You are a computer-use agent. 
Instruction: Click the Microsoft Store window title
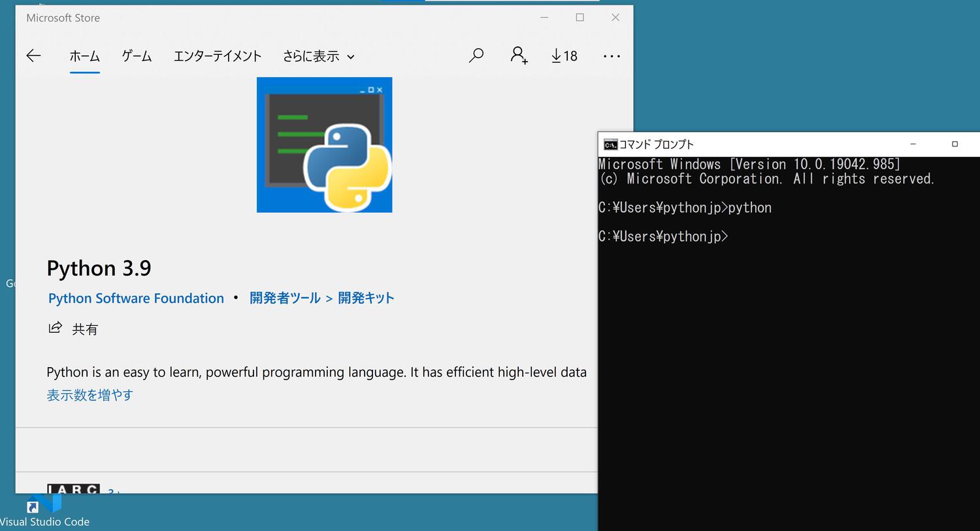coord(63,18)
